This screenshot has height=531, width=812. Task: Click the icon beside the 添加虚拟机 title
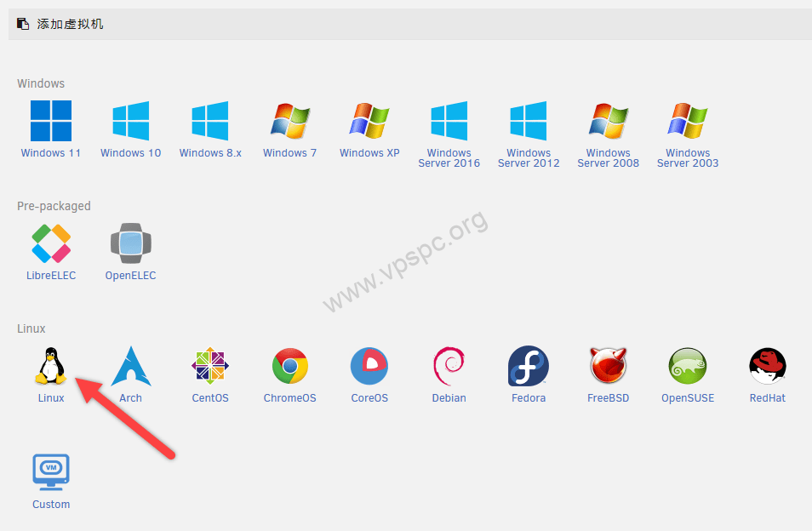tap(23, 24)
